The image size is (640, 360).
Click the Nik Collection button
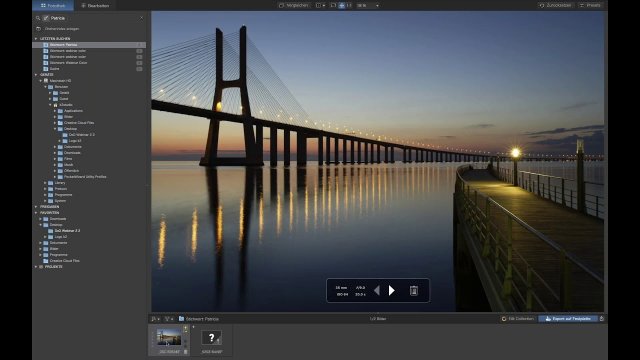(x=517, y=319)
